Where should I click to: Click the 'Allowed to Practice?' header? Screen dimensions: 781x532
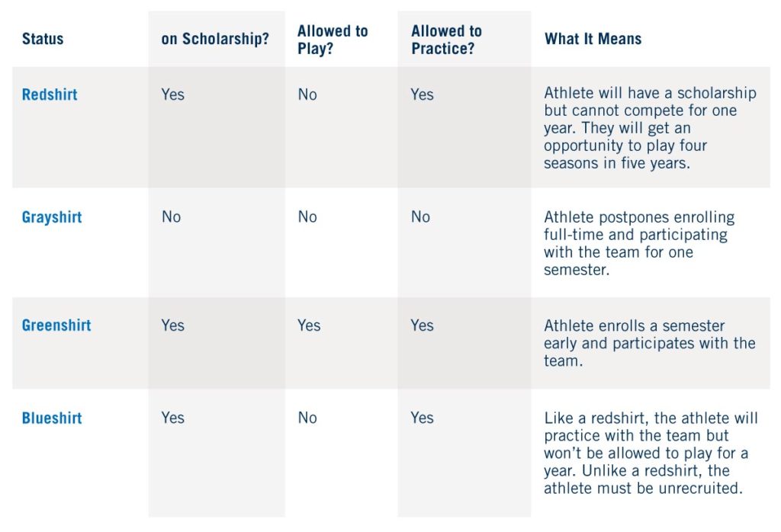pyautogui.click(x=446, y=39)
